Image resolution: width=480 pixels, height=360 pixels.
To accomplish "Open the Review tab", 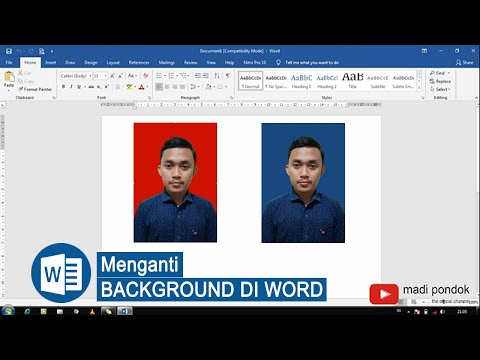I will click(191, 62).
